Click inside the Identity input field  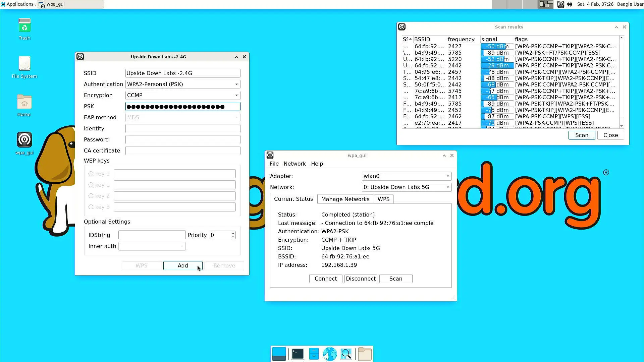182,128
